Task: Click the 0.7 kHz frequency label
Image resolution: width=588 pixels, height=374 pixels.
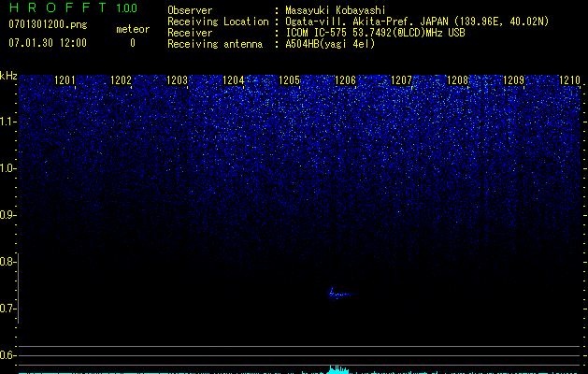Action: click(7, 309)
